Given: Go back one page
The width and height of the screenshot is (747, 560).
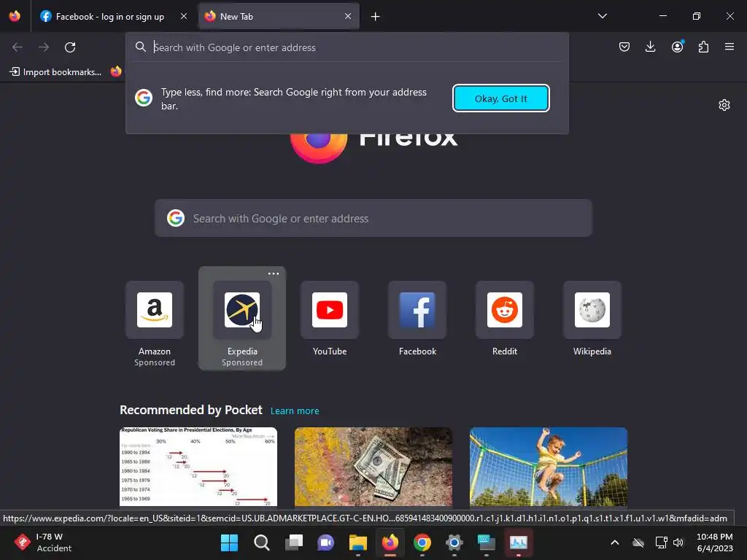Looking at the screenshot, I should [x=18, y=47].
